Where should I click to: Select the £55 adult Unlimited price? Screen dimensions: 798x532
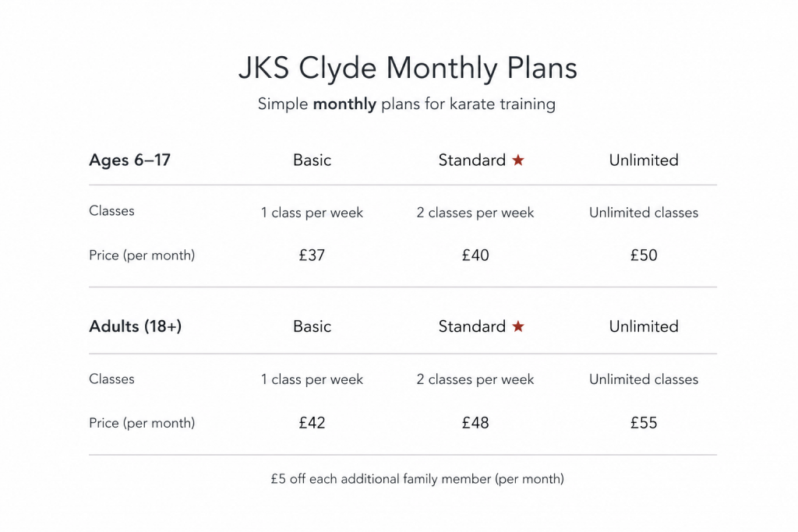click(644, 423)
